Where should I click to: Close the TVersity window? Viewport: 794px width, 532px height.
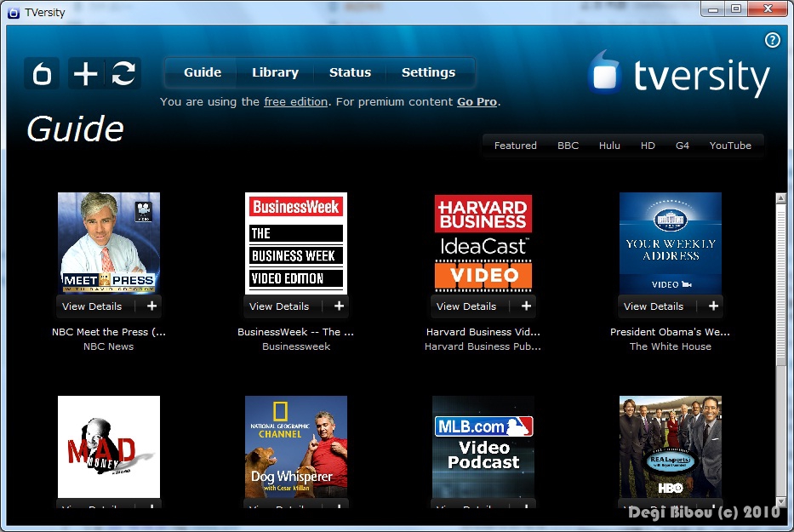click(768, 9)
